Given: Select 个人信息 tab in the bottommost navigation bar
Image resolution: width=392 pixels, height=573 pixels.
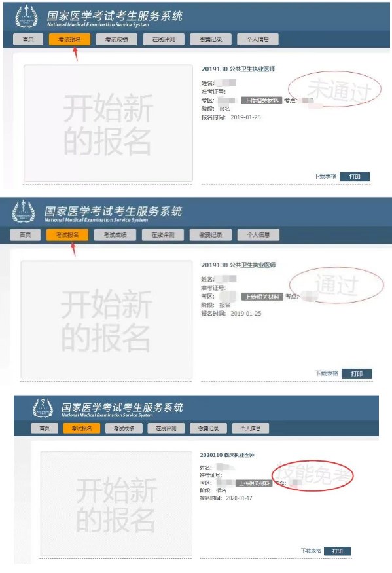Looking at the screenshot, I should tap(250, 428).
